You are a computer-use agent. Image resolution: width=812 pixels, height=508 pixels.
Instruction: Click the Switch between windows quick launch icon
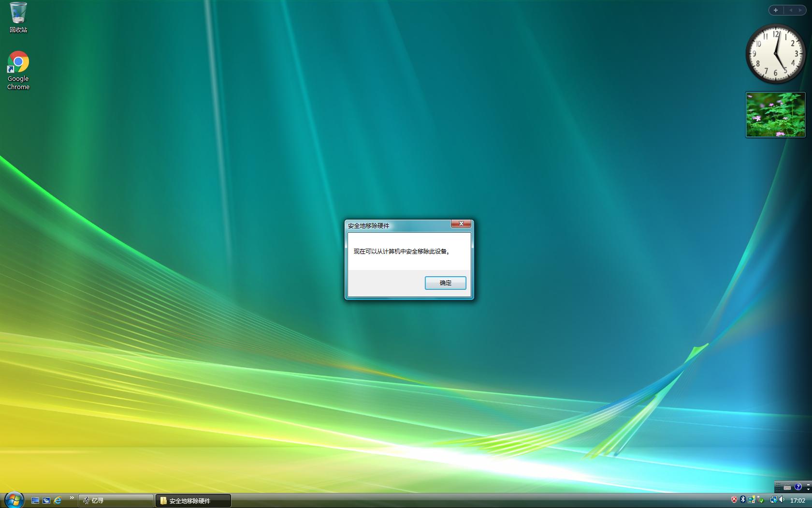coord(46,501)
